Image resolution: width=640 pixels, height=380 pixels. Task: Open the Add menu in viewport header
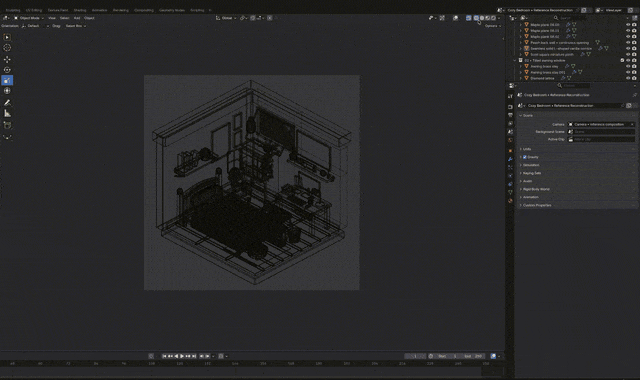coord(77,18)
